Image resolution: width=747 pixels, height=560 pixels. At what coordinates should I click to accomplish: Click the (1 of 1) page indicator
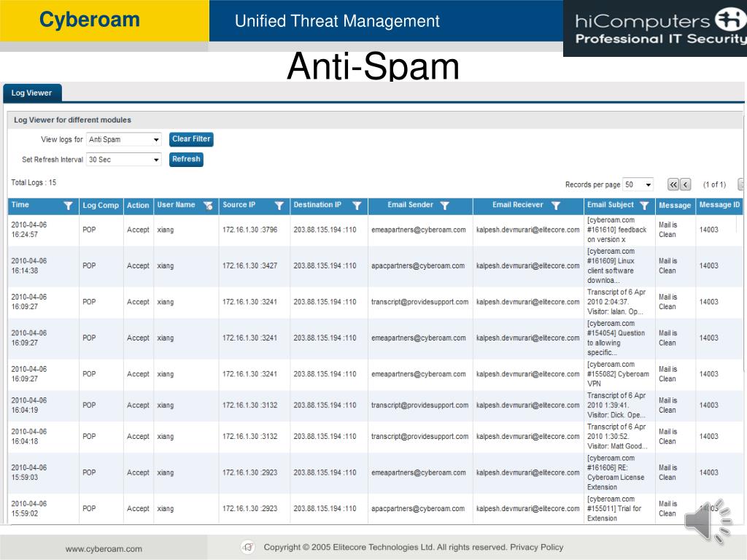[x=715, y=184]
